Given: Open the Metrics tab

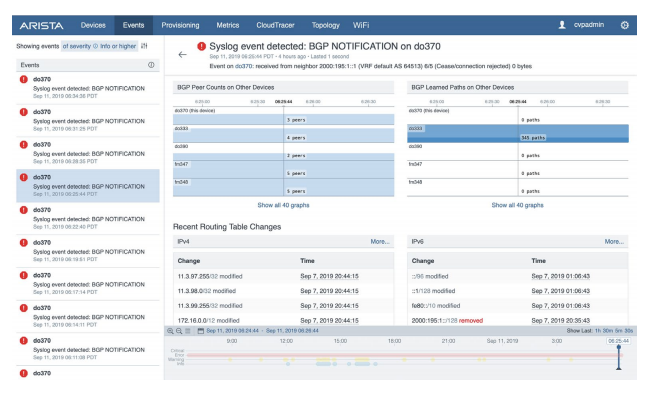Looking at the screenshot, I should pos(228,25).
